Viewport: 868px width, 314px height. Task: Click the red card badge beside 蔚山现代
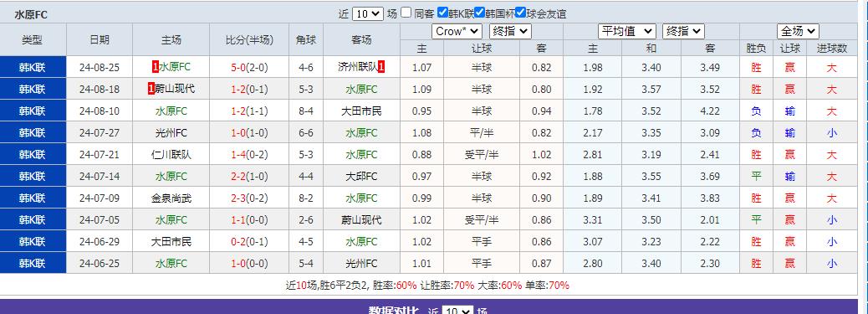click(x=151, y=89)
